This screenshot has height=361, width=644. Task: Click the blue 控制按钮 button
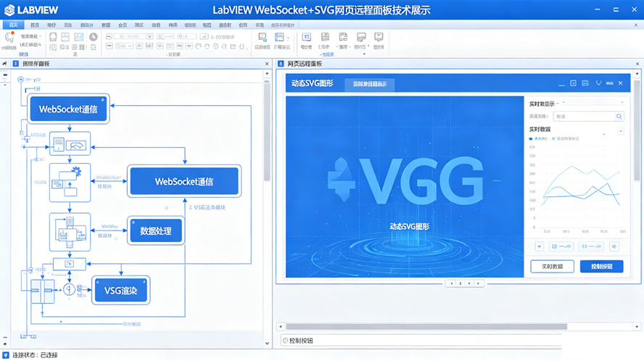[x=602, y=267]
